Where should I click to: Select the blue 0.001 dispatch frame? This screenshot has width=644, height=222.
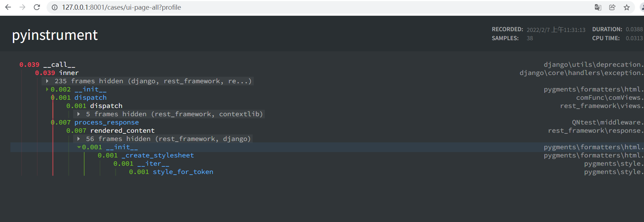click(x=78, y=98)
